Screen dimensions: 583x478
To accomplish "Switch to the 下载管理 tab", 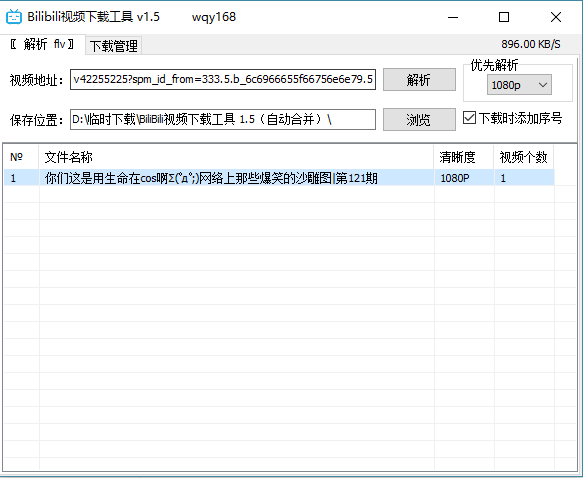I will tap(113, 46).
